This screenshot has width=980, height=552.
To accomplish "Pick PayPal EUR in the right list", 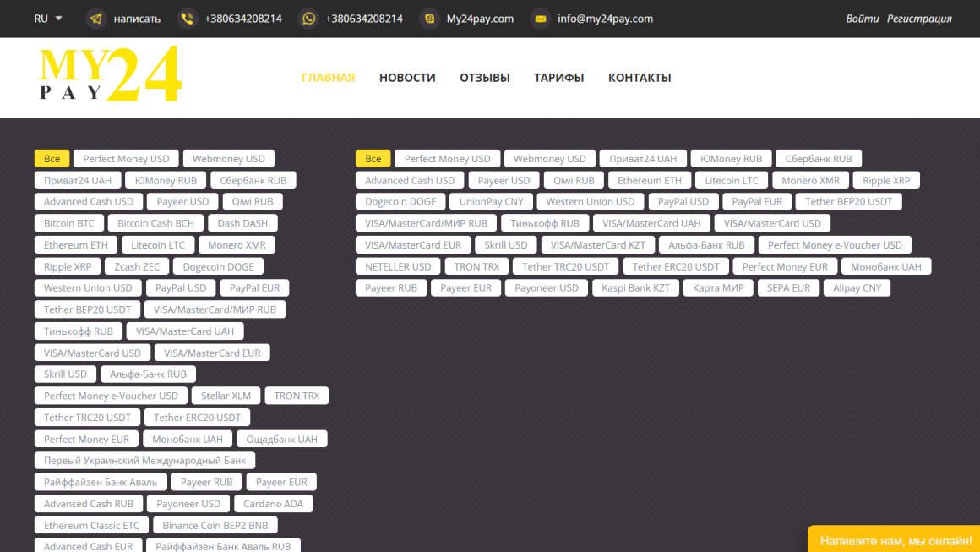I will point(757,201).
